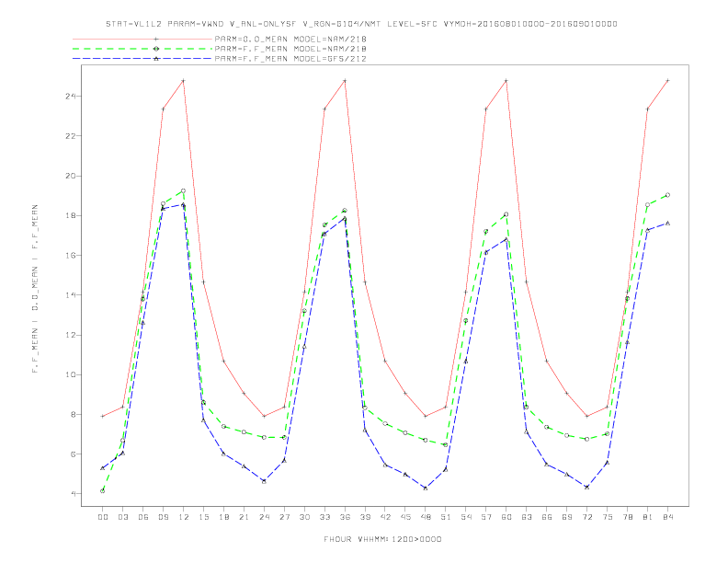Select legend label PARM=O.O_MEAN MODEL=NAM/218
728x563 pixels.
coord(290,39)
